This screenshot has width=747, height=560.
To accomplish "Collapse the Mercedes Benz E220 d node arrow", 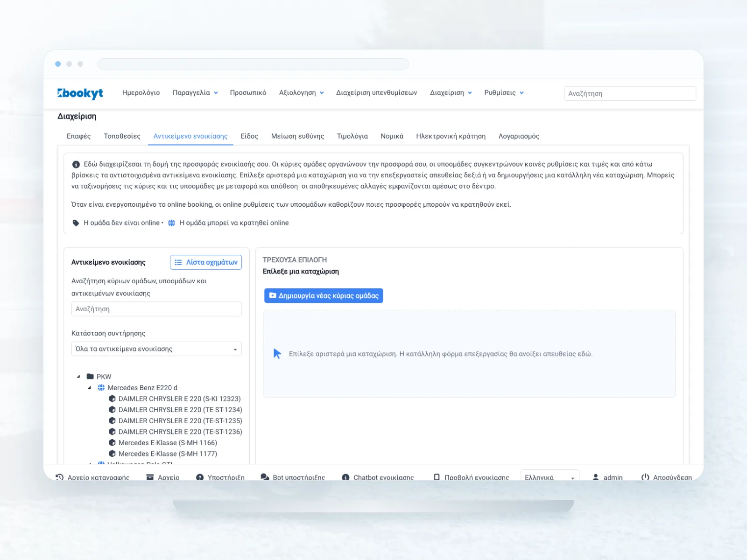I will (x=90, y=388).
